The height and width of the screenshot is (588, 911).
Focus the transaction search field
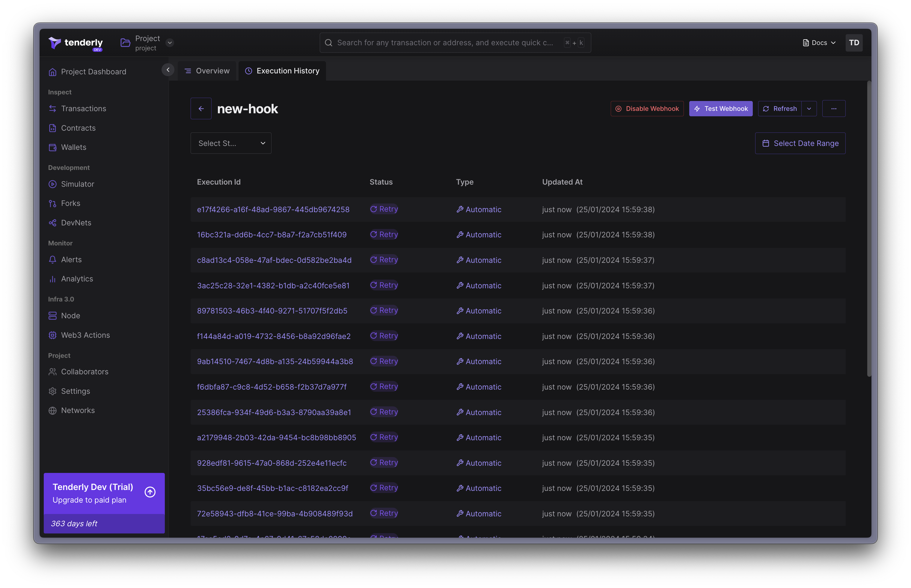[x=455, y=43]
